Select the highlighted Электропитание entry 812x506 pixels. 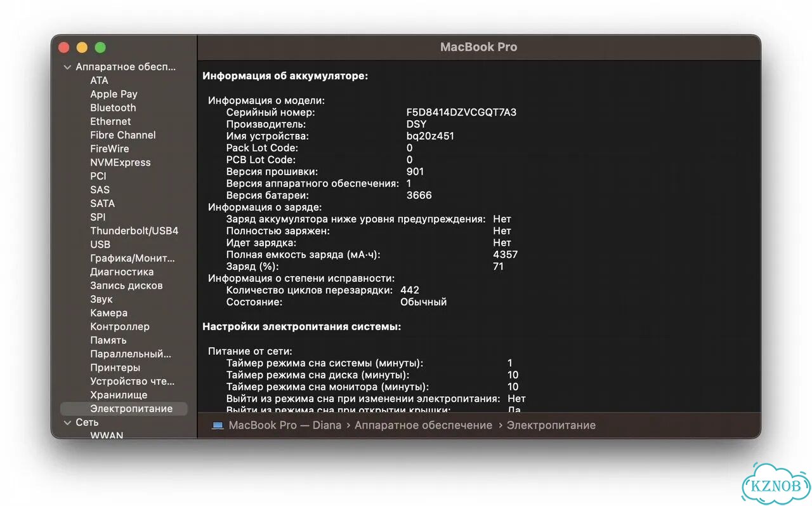(x=124, y=409)
